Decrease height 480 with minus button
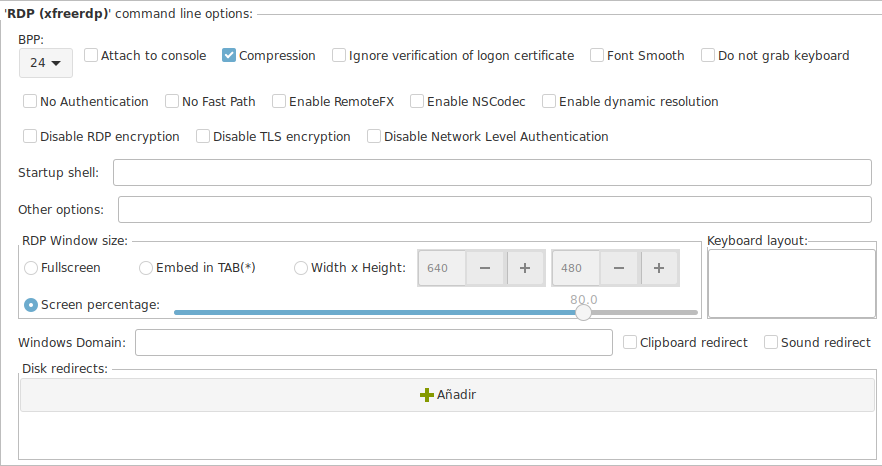882x466 pixels. [x=619, y=268]
